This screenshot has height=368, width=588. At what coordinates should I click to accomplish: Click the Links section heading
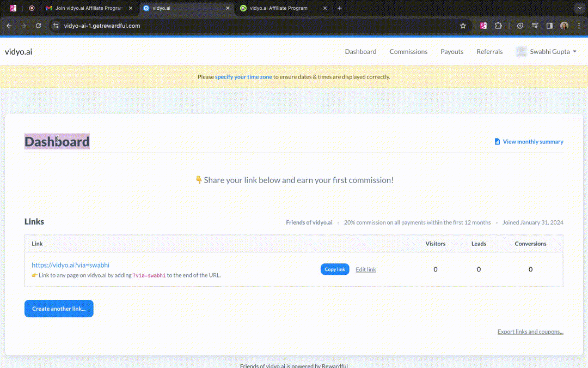tap(34, 221)
